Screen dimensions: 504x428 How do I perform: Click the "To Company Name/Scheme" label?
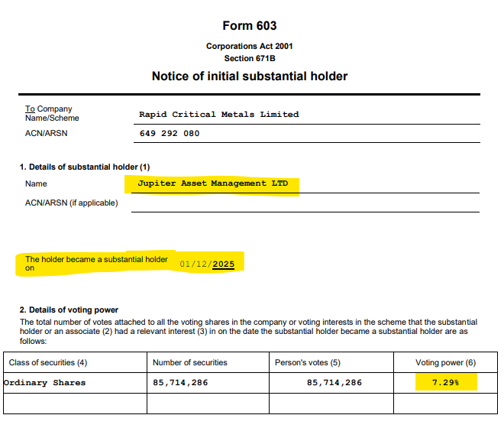pyautogui.click(x=52, y=114)
